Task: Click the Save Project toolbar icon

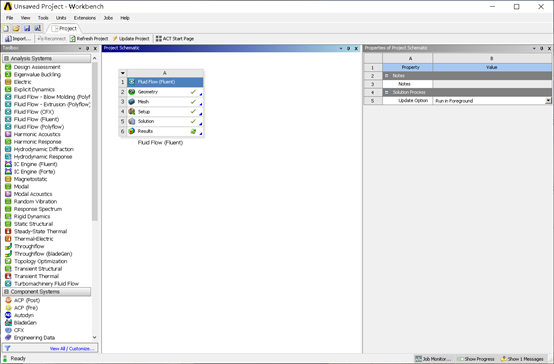Action: click(x=27, y=28)
